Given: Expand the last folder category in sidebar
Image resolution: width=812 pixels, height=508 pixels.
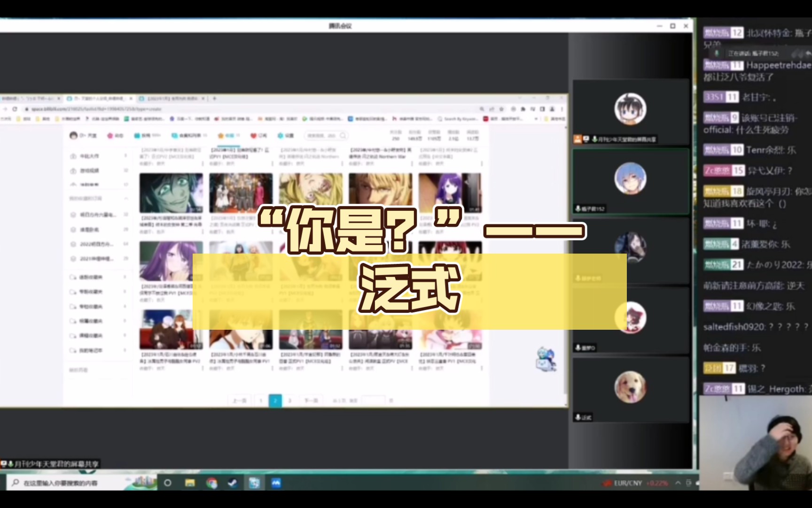Looking at the screenshot, I should pos(99,350).
